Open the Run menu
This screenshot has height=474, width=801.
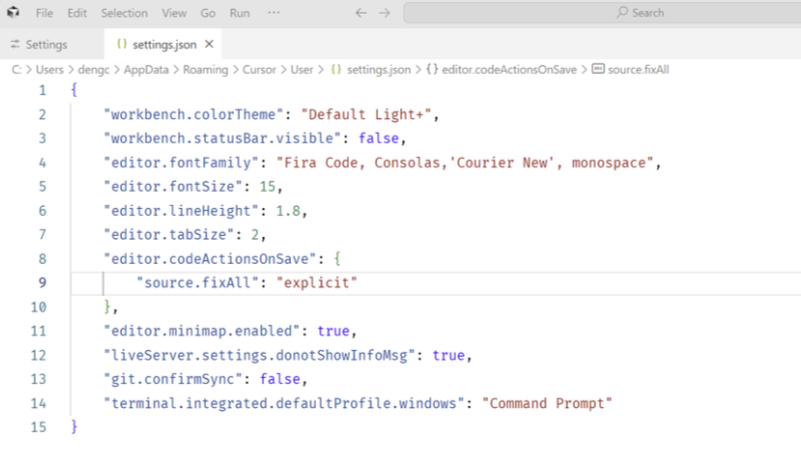(x=240, y=13)
